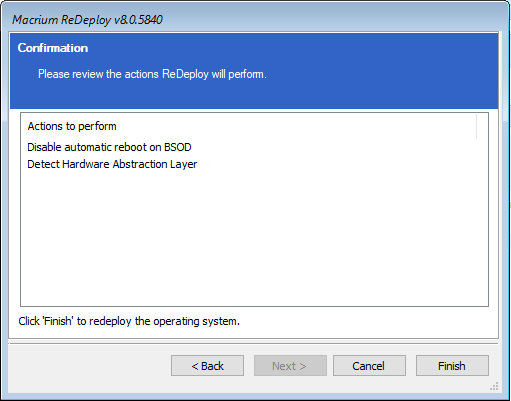Click the 'Click Finish to redeploy' instruction text
Image resolution: width=511 pixels, height=401 pixels.
coord(129,321)
